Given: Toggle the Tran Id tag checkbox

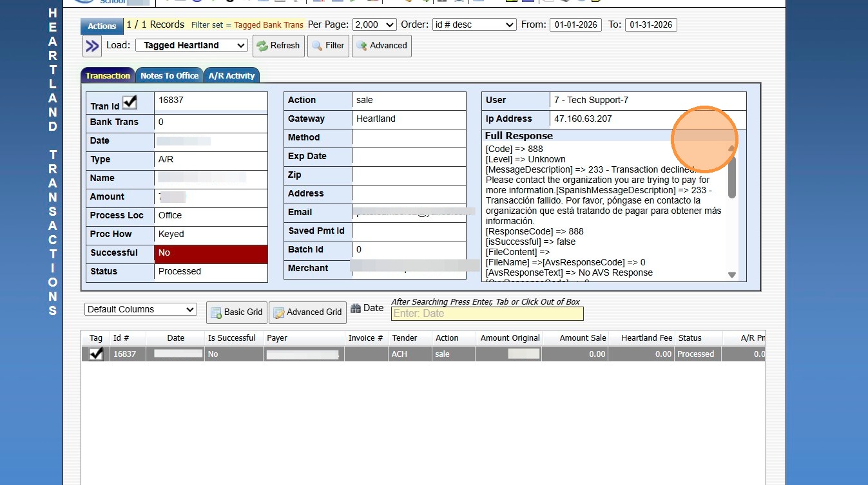Looking at the screenshot, I should [x=130, y=102].
